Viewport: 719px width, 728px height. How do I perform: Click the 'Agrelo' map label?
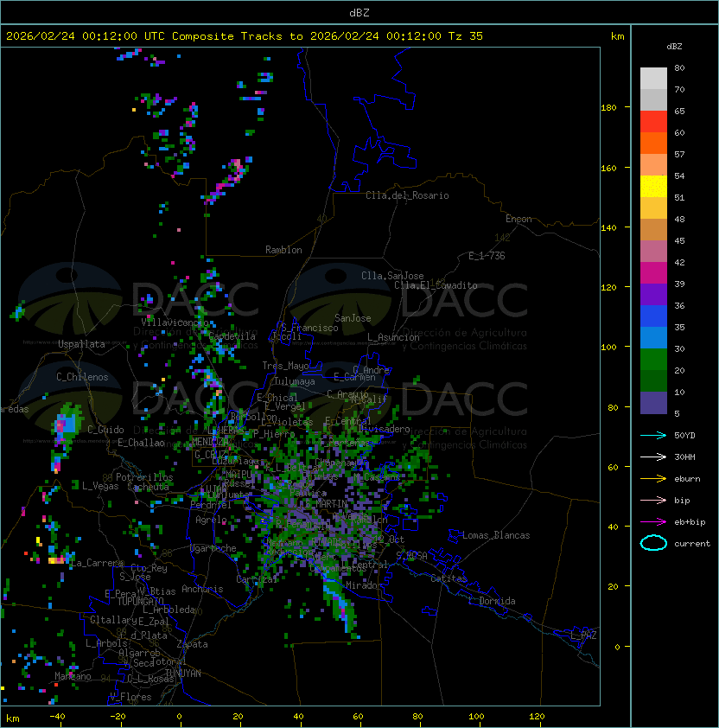click(x=211, y=520)
